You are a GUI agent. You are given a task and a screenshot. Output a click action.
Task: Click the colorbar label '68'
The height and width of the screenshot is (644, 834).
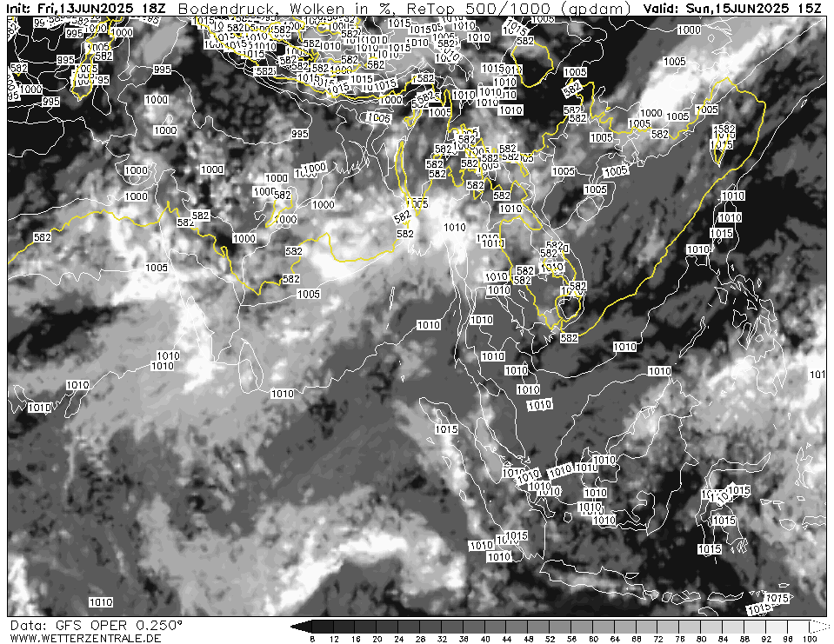click(636, 639)
